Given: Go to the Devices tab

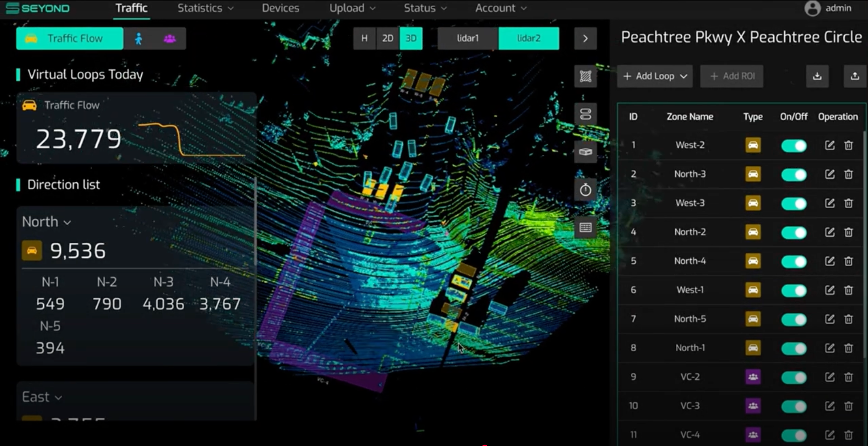Looking at the screenshot, I should tap(280, 8).
